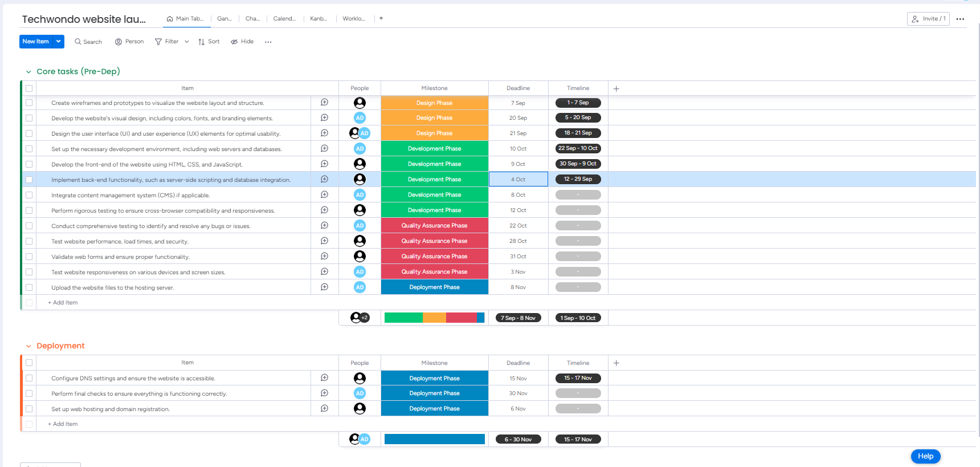Collapse the Deployment group
The width and height of the screenshot is (980, 467).
[28, 346]
